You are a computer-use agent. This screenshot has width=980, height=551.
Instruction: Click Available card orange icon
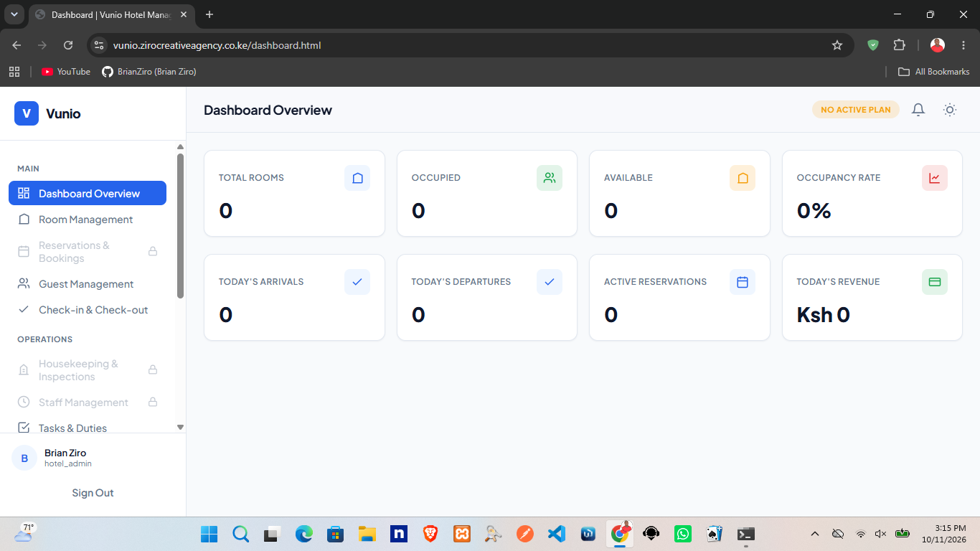coord(743,178)
